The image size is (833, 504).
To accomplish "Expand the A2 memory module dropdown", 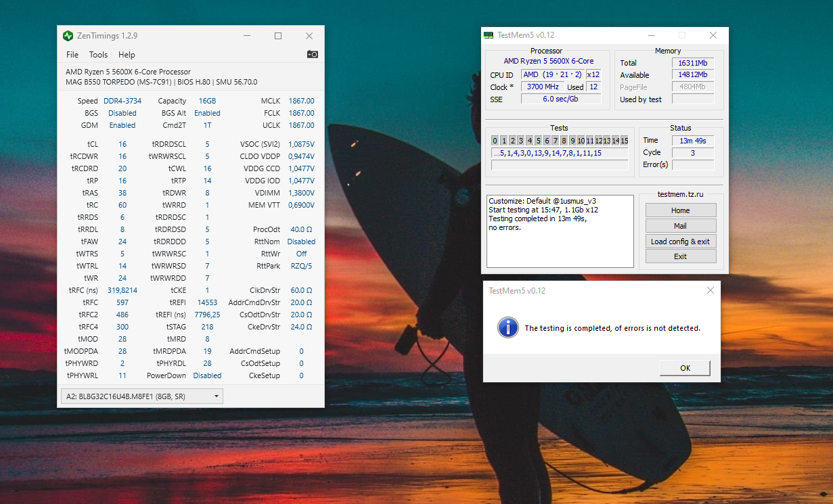I will click(x=142, y=396).
